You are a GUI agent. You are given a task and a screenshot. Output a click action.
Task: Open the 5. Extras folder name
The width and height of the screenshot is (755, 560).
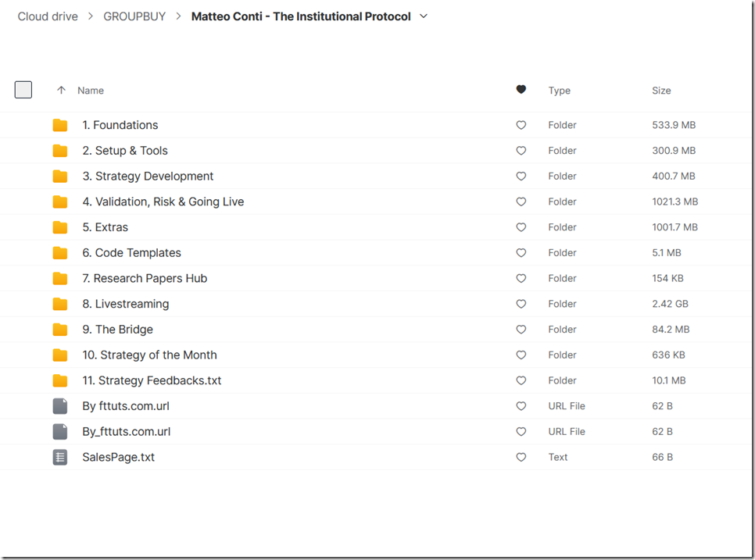(x=105, y=227)
